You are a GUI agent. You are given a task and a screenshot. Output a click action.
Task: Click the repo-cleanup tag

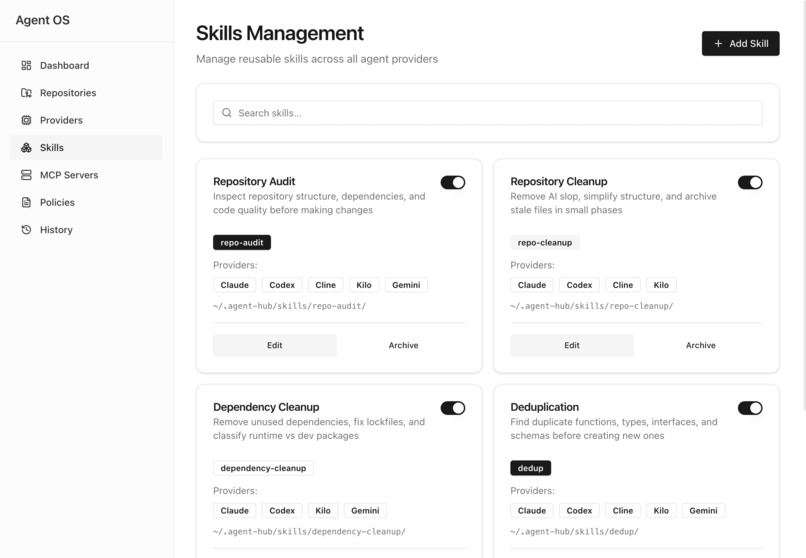click(545, 243)
